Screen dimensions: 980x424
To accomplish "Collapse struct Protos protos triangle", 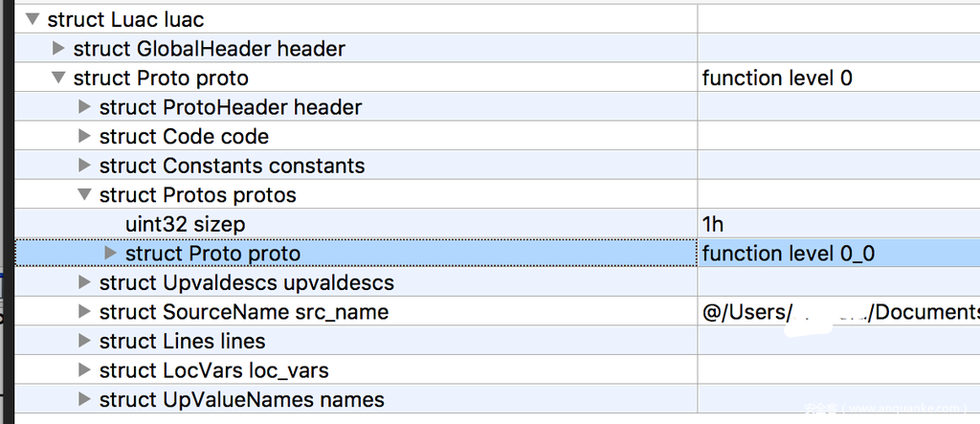I will coord(85,195).
